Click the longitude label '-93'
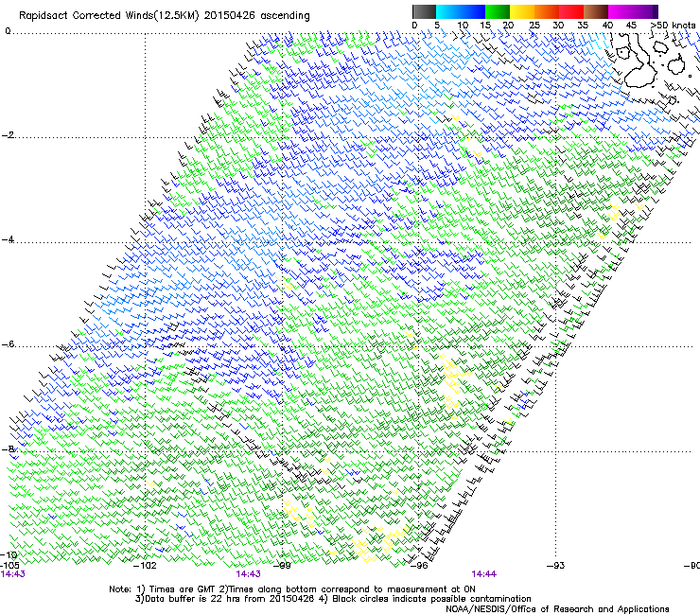Viewport: 700px width, 615px height. [x=556, y=566]
